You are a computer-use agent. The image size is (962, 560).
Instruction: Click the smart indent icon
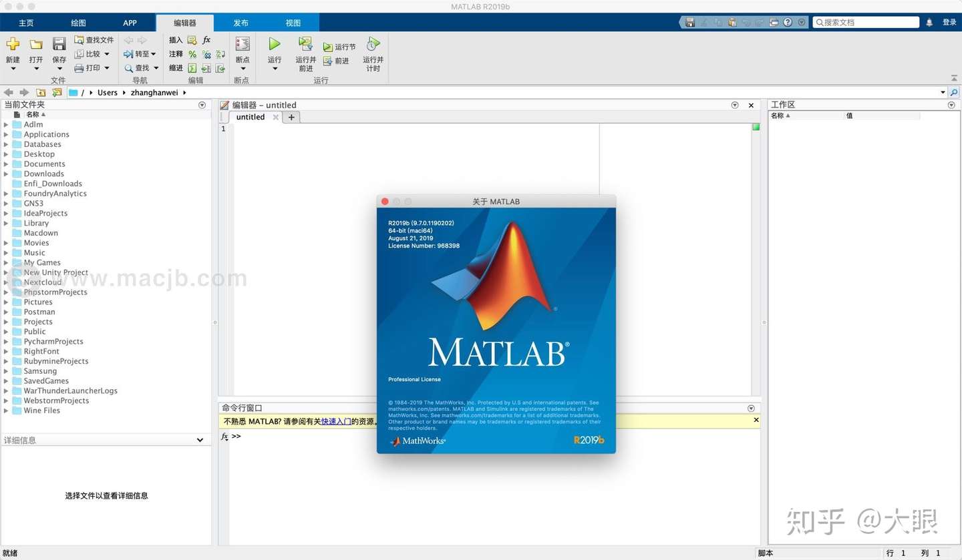pyautogui.click(x=192, y=68)
